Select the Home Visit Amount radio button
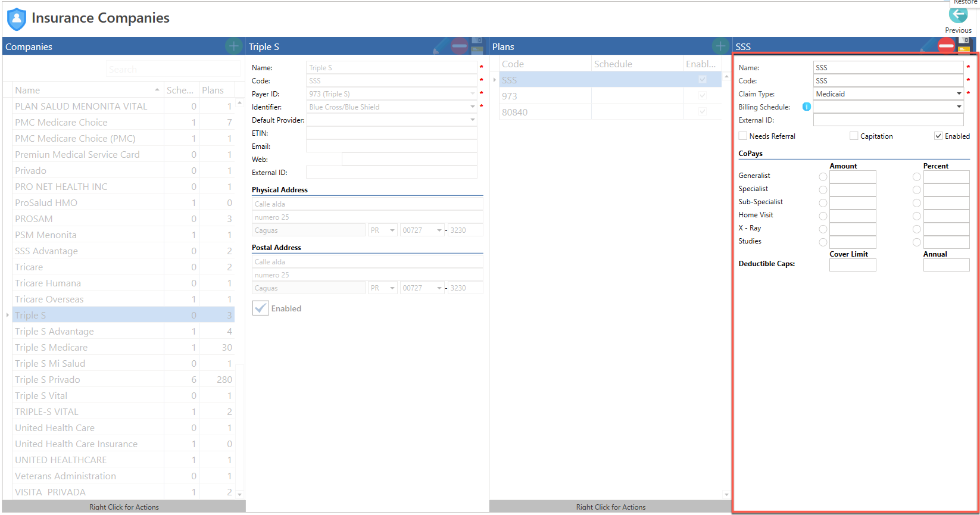This screenshot has height=515, width=980. tap(823, 216)
